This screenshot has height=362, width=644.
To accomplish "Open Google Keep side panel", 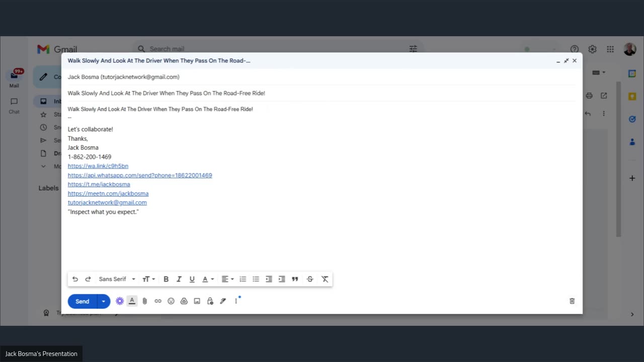I will [x=632, y=97].
